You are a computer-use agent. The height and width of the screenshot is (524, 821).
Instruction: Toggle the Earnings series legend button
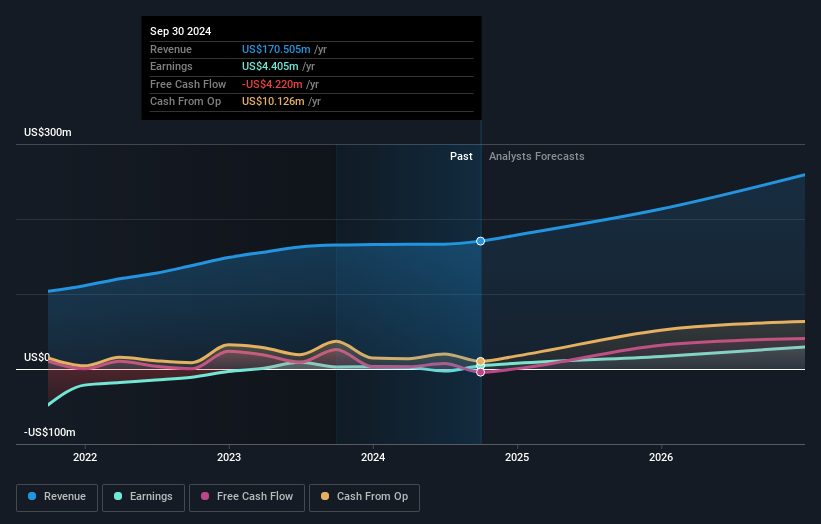143,497
